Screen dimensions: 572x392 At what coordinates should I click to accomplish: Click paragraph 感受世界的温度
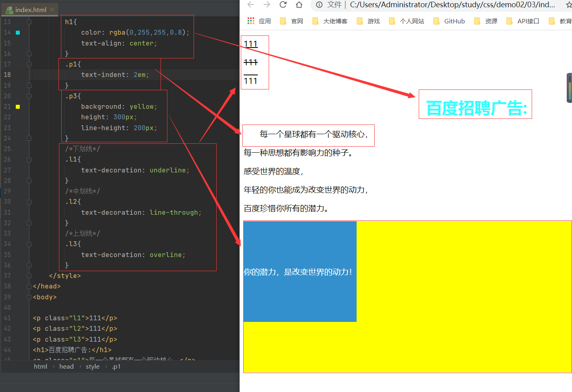[273, 171]
